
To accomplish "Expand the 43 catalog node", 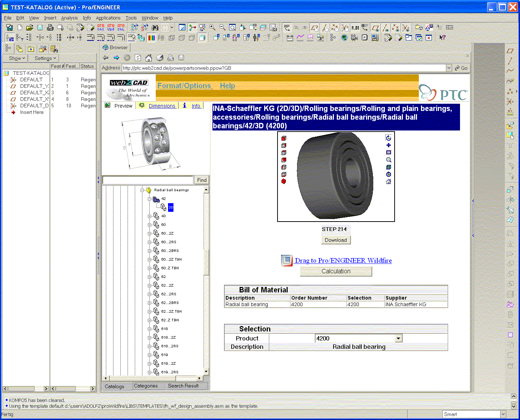I will 150,216.
